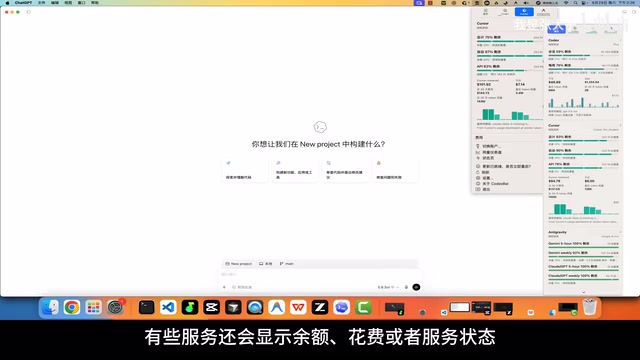Expand the Cursor section chevron in right panel
This screenshot has width=640, height=360.
click(x=620, y=125)
